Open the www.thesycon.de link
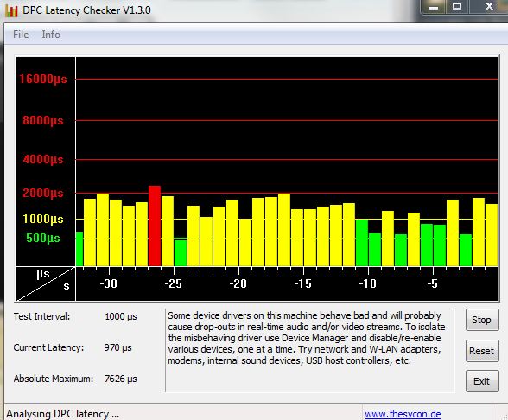The width and height of the screenshot is (508, 420). (x=403, y=414)
